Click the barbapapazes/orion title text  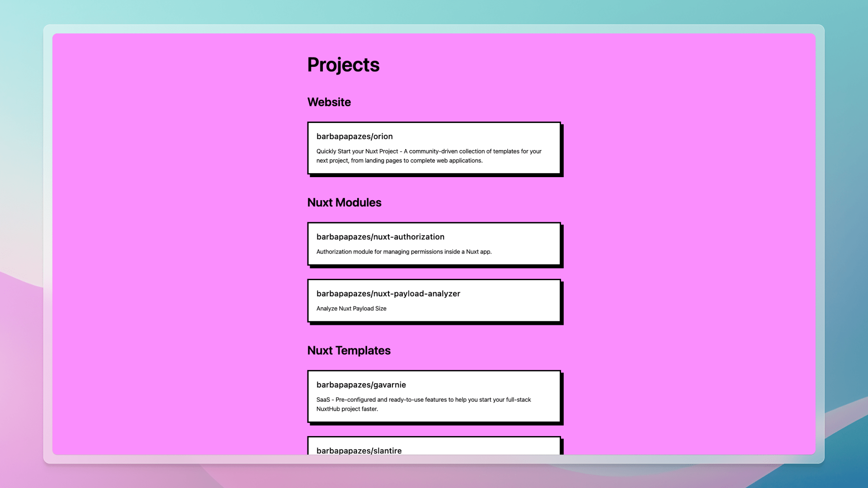[354, 136]
